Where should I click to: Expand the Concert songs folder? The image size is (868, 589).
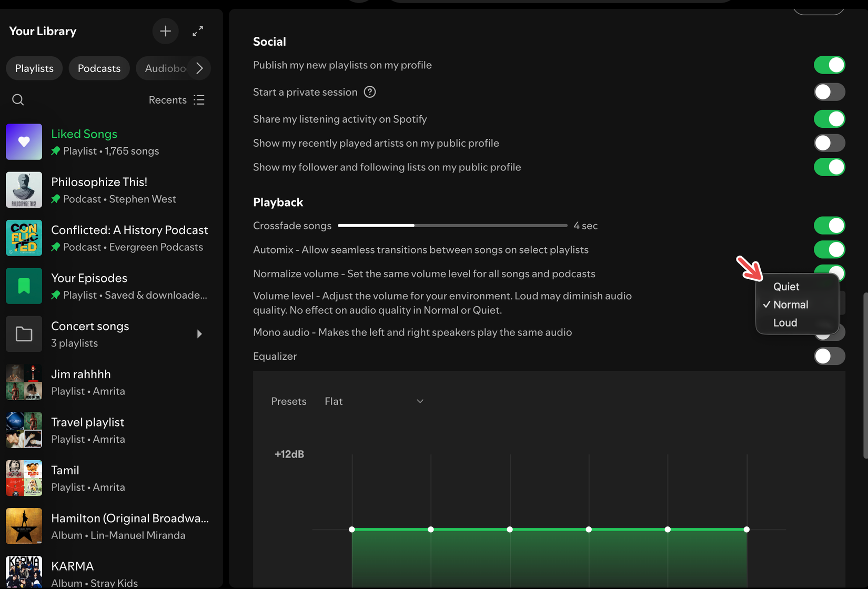coord(199,333)
